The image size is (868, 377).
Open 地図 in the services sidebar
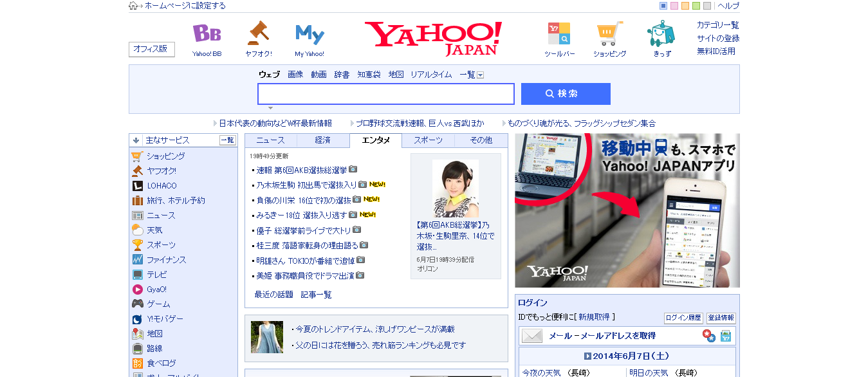click(154, 334)
